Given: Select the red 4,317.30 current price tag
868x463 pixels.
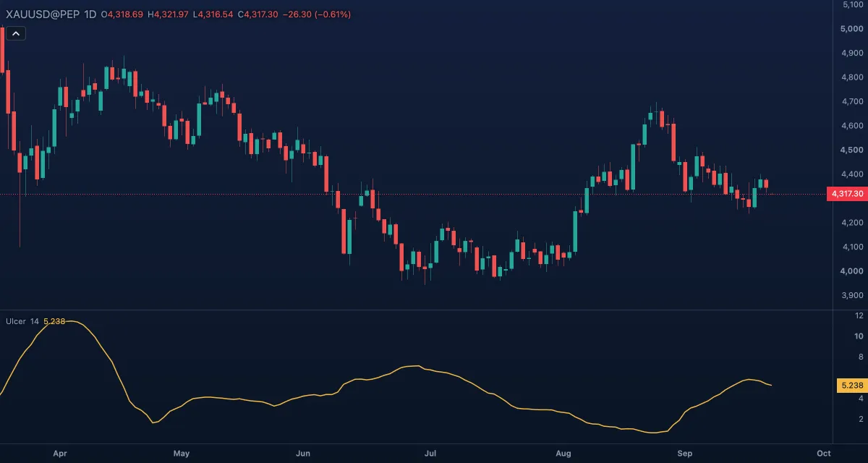Looking at the screenshot, I should (847, 194).
